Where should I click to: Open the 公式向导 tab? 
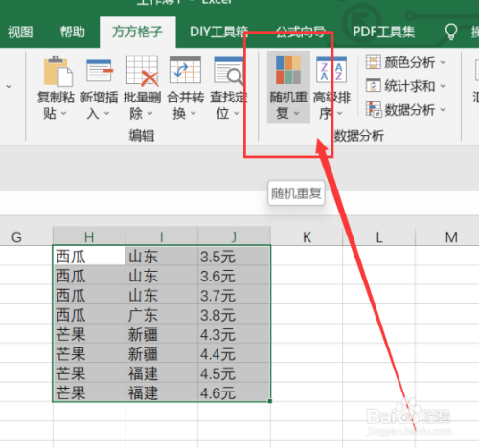click(301, 32)
